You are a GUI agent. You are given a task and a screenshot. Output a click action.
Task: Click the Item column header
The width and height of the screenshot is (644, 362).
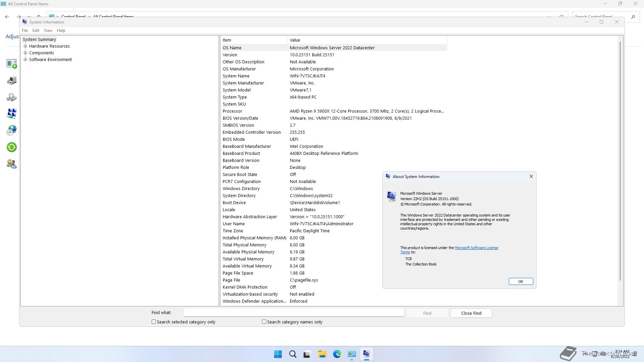(254, 40)
